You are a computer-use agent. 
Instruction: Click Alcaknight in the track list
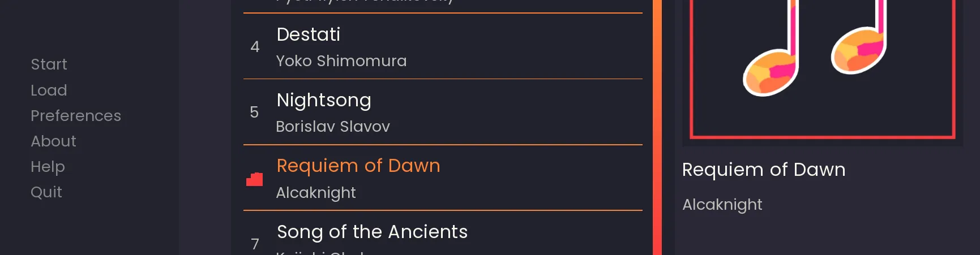tap(316, 193)
